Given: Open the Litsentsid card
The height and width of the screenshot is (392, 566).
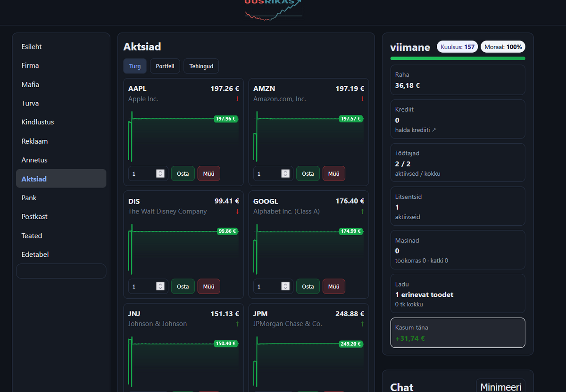Looking at the screenshot, I should 458,206.
